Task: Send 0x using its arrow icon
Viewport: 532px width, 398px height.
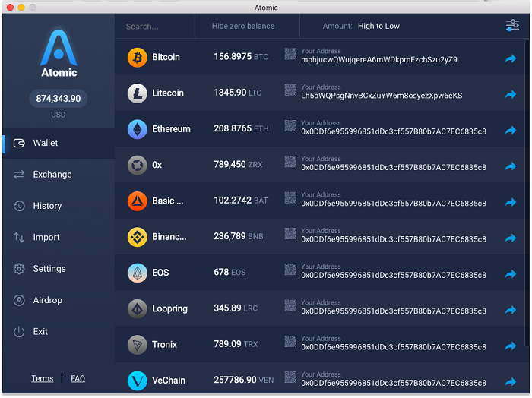Action: [x=510, y=166]
